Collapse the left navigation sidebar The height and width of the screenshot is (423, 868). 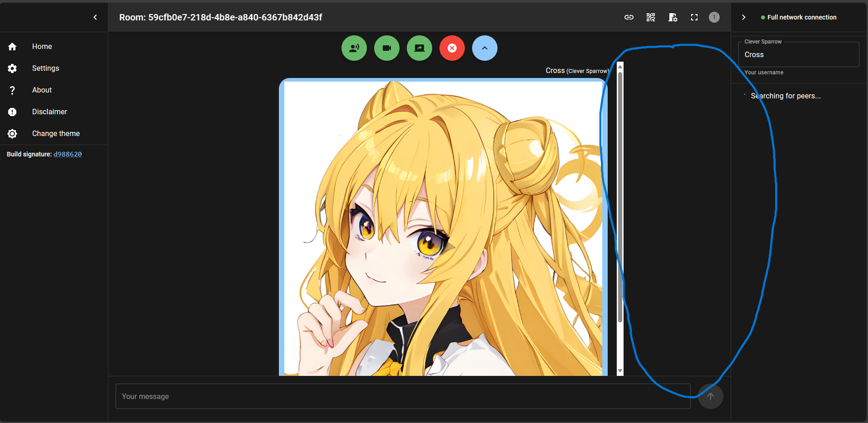pyautogui.click(x=95, y=17)
